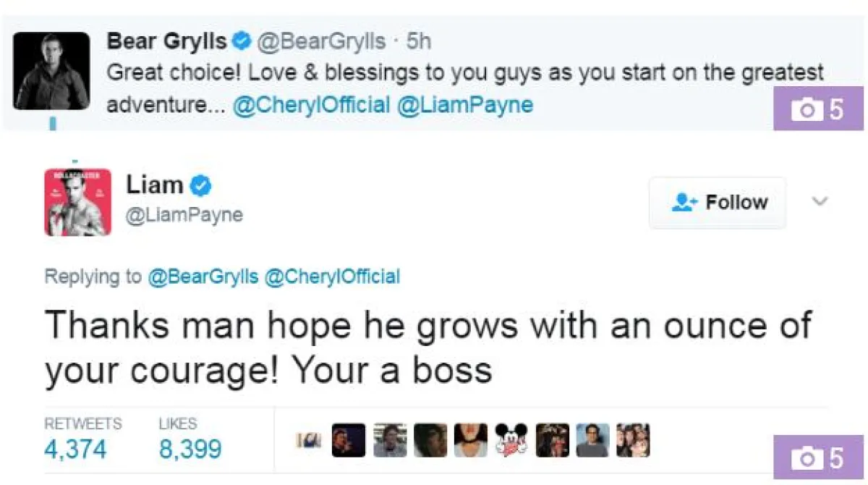
Task: Click the Bear Grylls display name
Action: click(166, 42)
